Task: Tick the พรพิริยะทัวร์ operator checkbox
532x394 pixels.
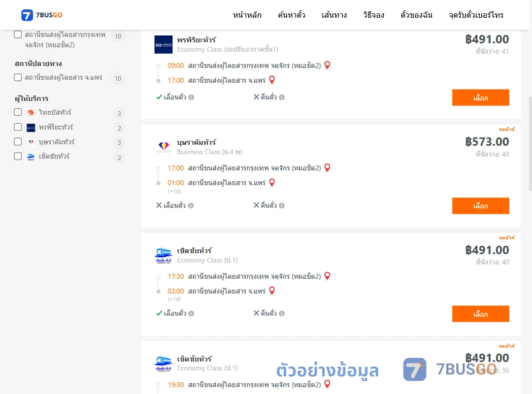Action: (18, 127)
